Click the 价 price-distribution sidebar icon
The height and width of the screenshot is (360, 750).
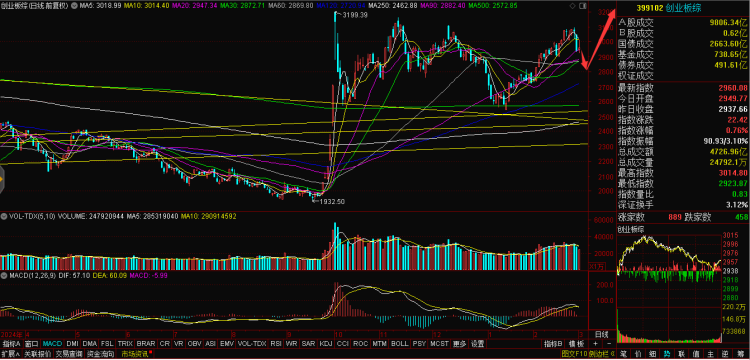click(638, 354)
